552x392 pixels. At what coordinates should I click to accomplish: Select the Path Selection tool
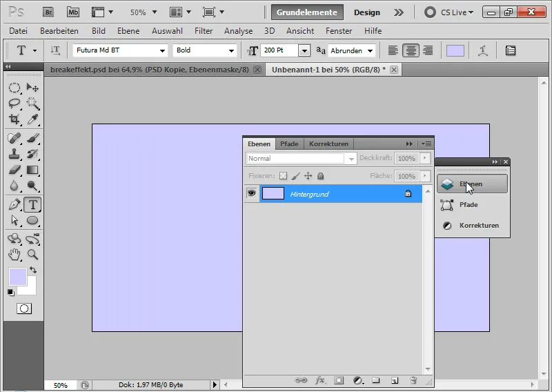[x=14, y=220]
